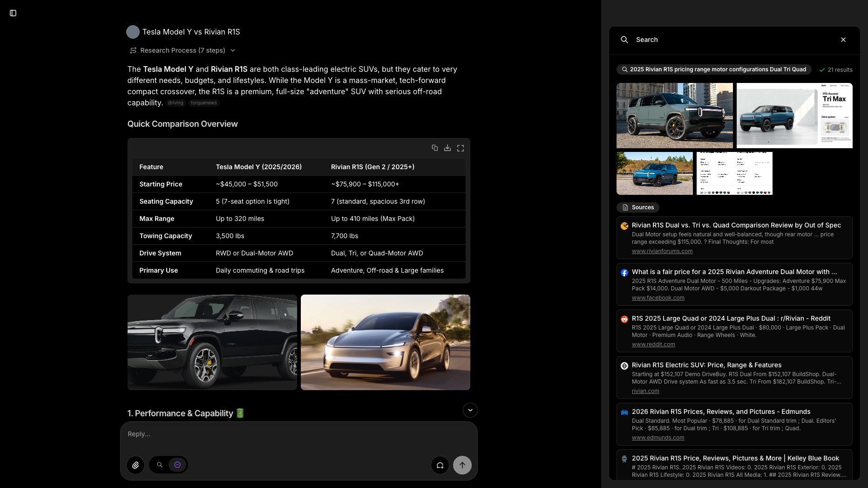
Task: Click the Sources document icon chip
Action: click(x=638, y=207)
